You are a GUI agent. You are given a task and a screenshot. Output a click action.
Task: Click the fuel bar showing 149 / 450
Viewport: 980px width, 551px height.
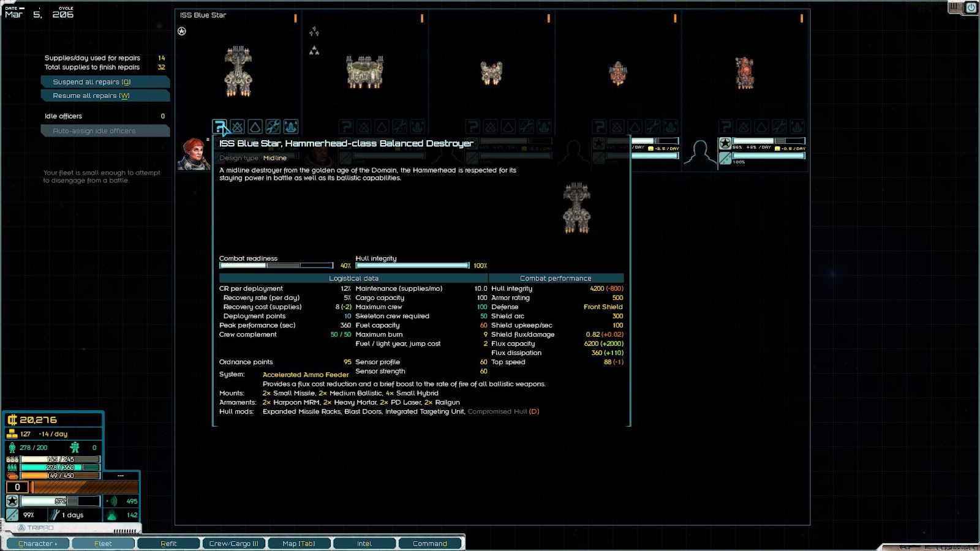[60, 476]
